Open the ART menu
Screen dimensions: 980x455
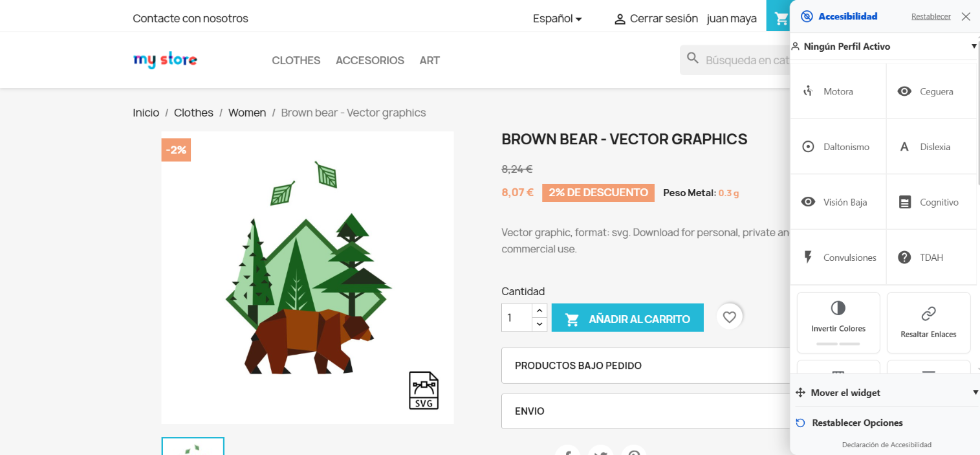(x=430, y=60)
